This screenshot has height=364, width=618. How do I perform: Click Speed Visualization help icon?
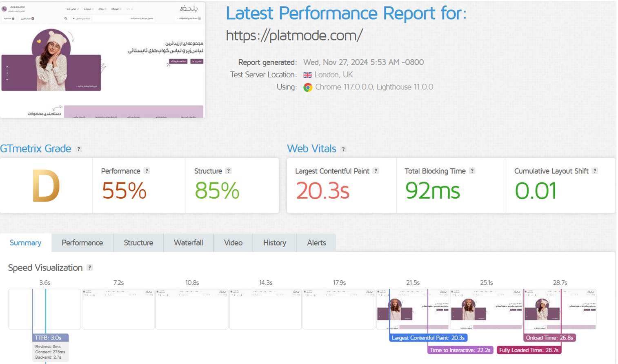[x=90, y=268]
